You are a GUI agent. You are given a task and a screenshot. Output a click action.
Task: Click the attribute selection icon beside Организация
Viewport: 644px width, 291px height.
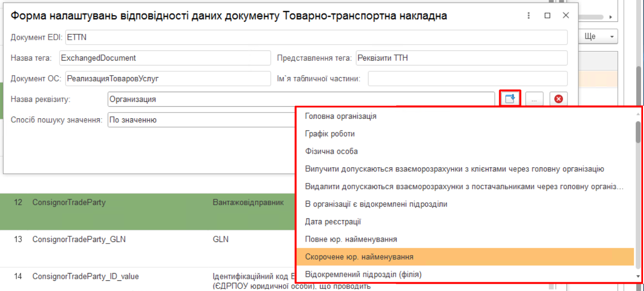[509, 99]
